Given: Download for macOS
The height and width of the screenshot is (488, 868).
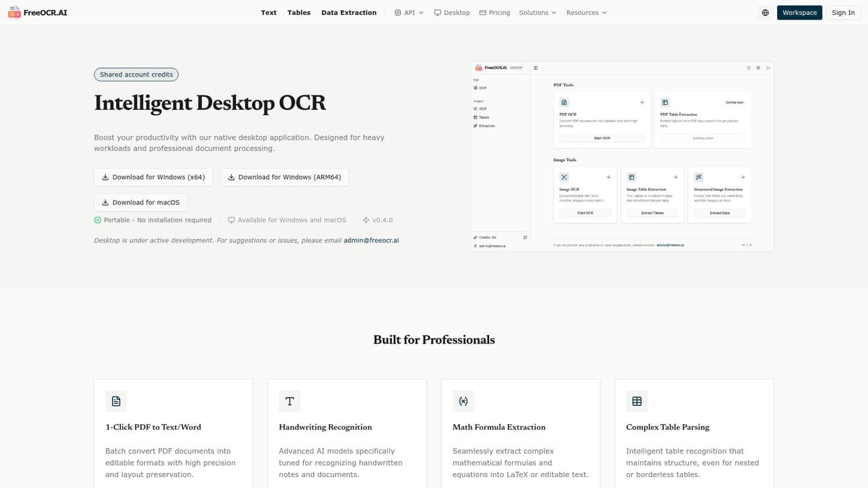Looking at the screenshot, I should (x=140, y=202).
